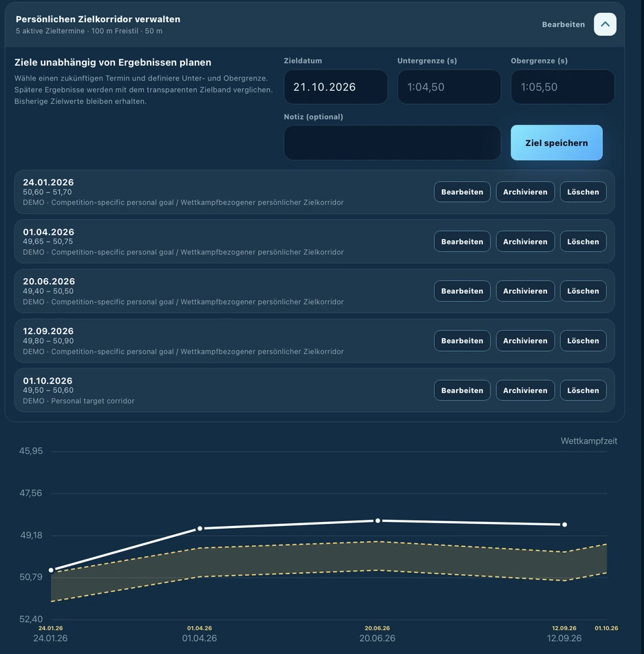Click the 49,18 y-axis label
Screen dimensions: 644x654
point(31,535)
